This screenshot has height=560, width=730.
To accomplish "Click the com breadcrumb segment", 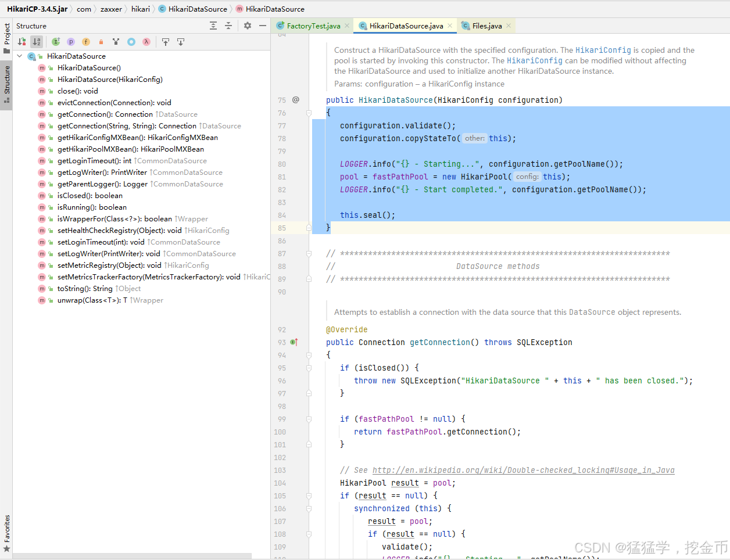I will pos(84,9).
